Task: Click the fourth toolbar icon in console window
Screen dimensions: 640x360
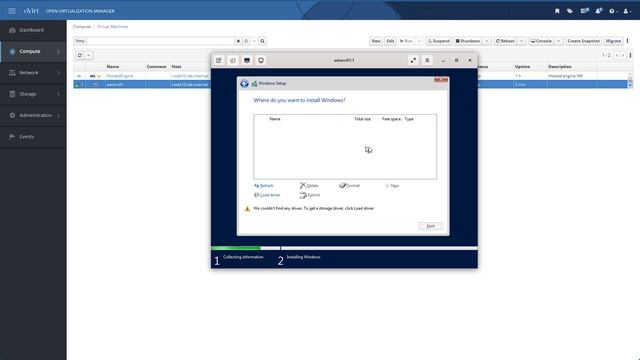Action: [261, 60]
